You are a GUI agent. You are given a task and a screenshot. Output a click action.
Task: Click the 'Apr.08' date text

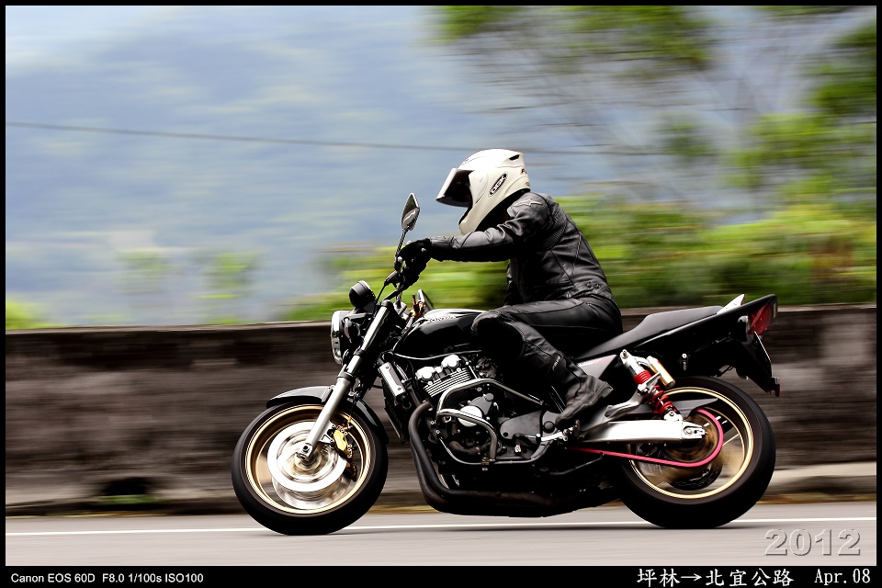(842, 576)
